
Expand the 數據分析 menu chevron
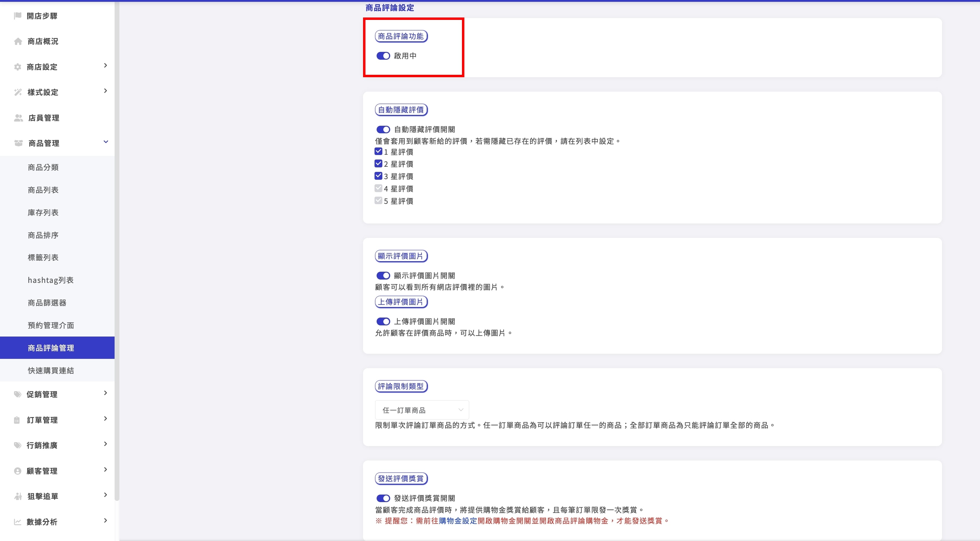pyautogui.click(x=105, y=520)
